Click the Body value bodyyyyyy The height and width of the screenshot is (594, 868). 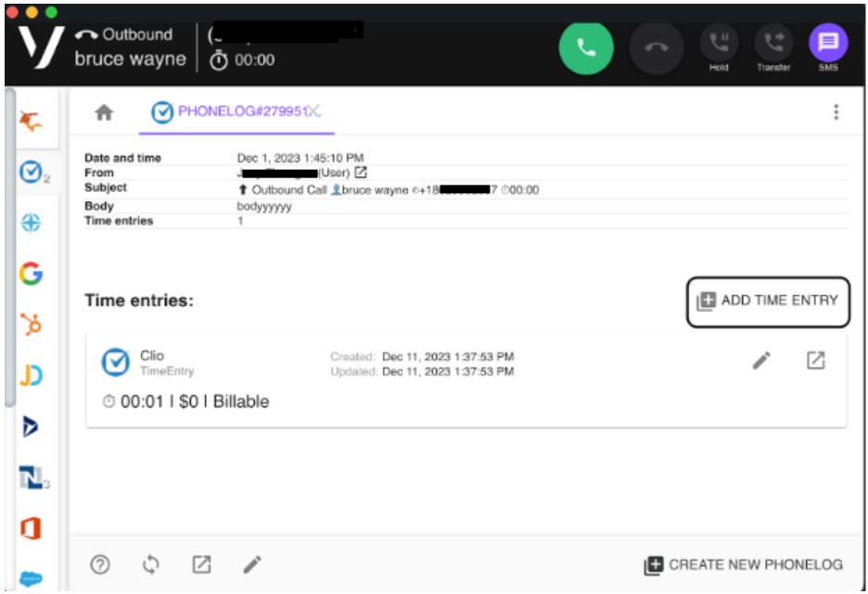pos(264,207)
